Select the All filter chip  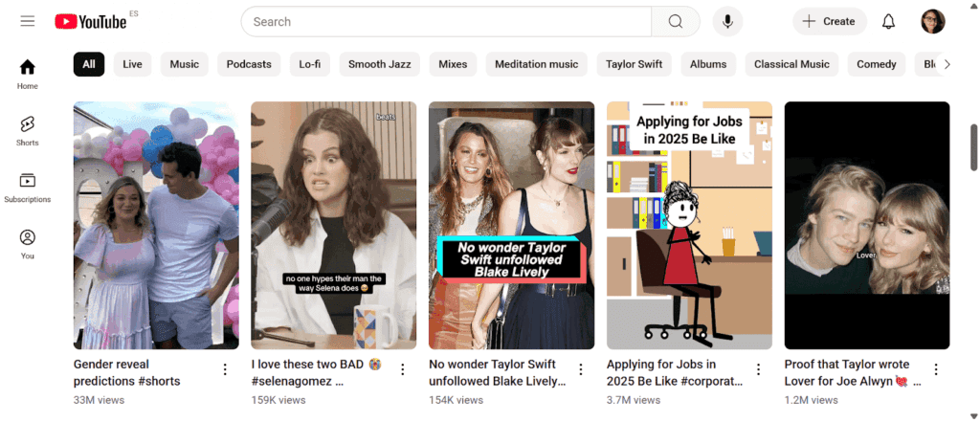click(89, 64)
